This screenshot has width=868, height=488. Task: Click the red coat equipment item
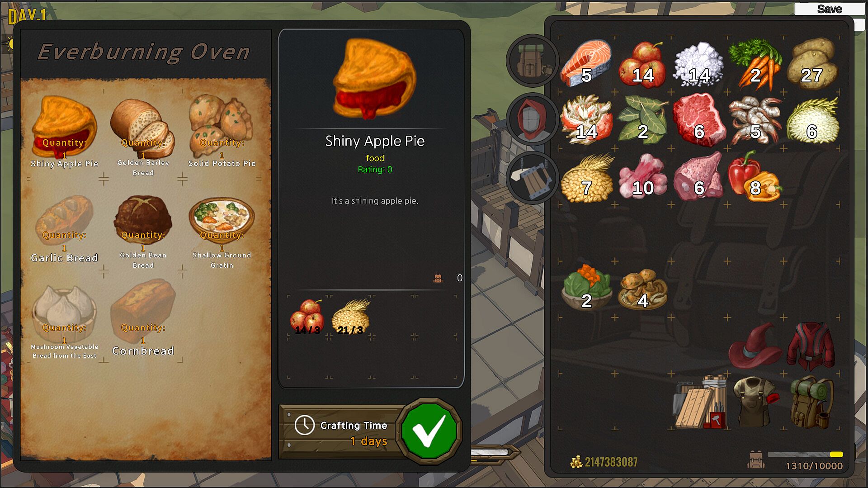coord(811,346)
